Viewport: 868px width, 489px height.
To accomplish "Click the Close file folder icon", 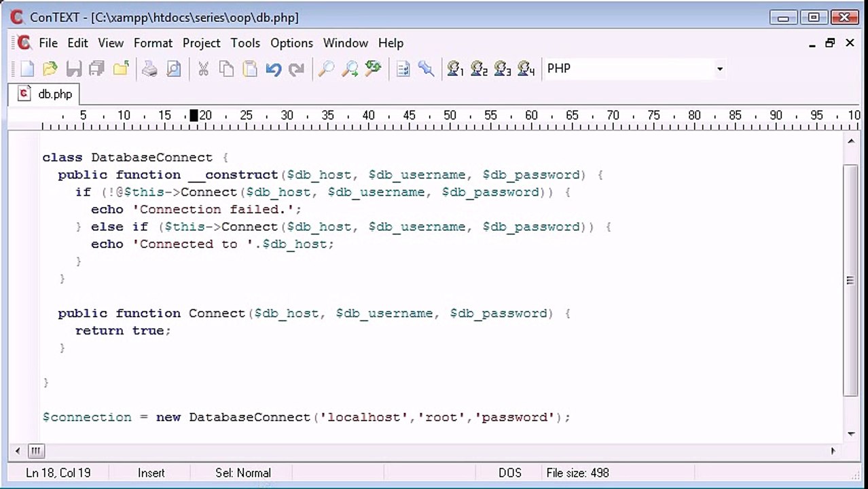I will pyautogui.click(x=121, y=69).
